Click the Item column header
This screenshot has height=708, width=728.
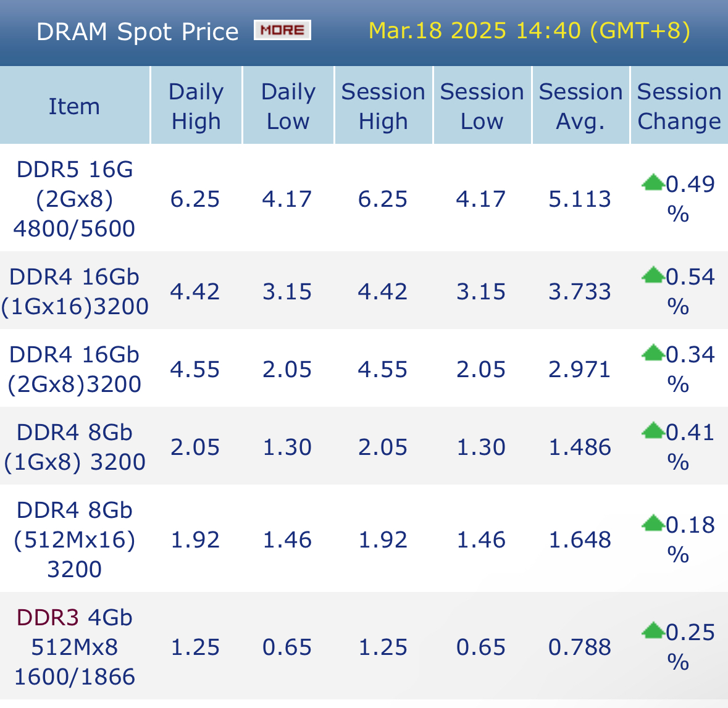pos(74,106)
